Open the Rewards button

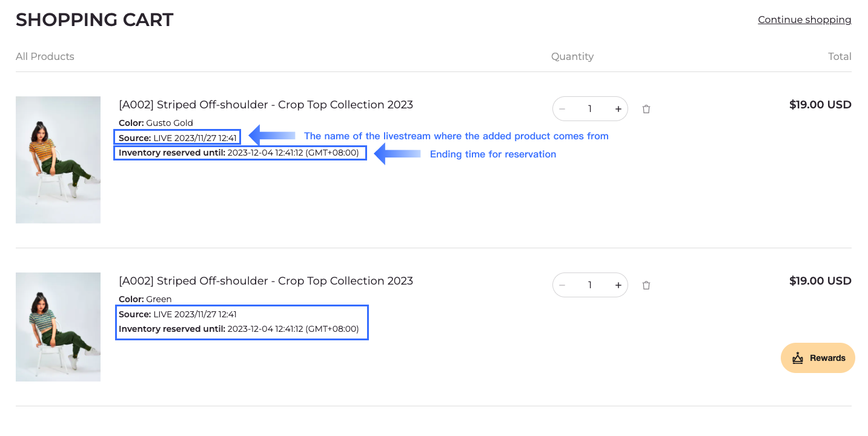tap(818, 358)
